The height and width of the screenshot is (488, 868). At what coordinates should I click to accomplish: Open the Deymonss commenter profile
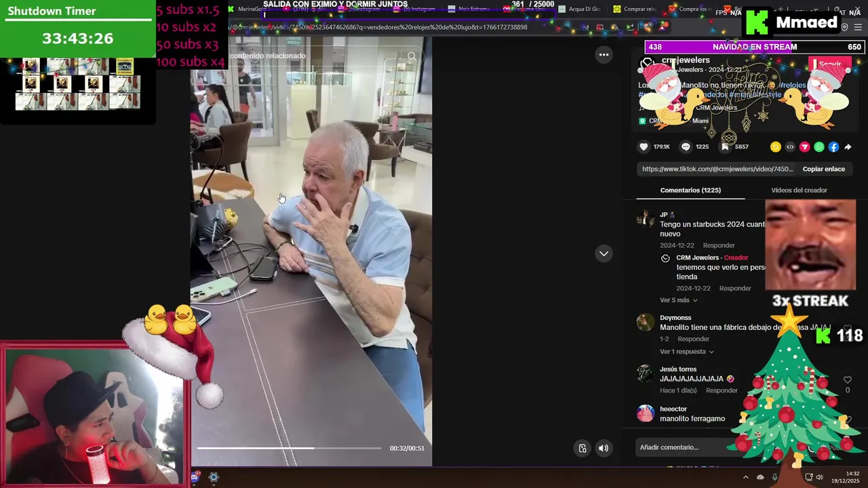coord(675,318)
